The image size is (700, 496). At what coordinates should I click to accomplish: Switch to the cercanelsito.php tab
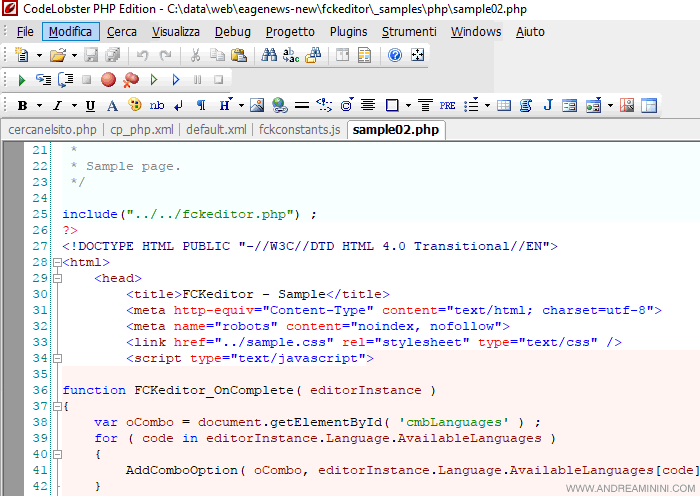click(x=52, y=130)
